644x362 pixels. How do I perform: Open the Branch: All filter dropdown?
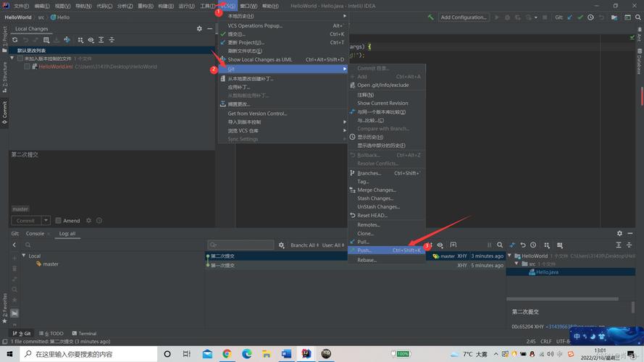click(x=304, y=245)
